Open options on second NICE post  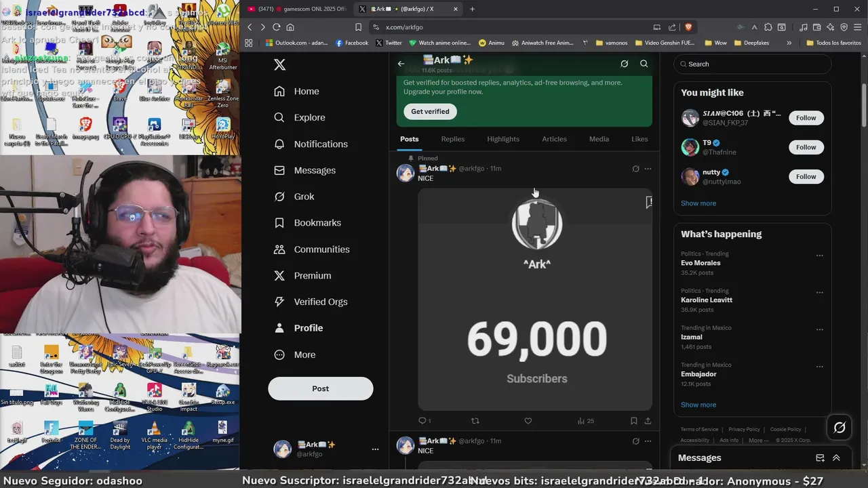(x=648, y=441)
